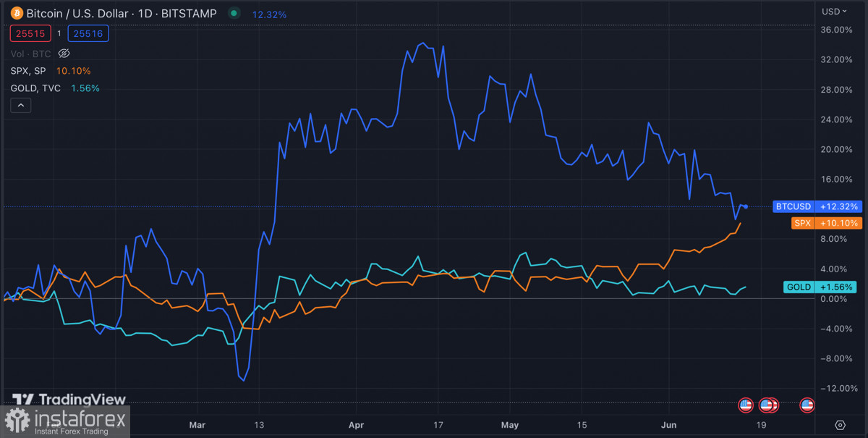Click the leftmost US flag event marker

click(746, 405)
